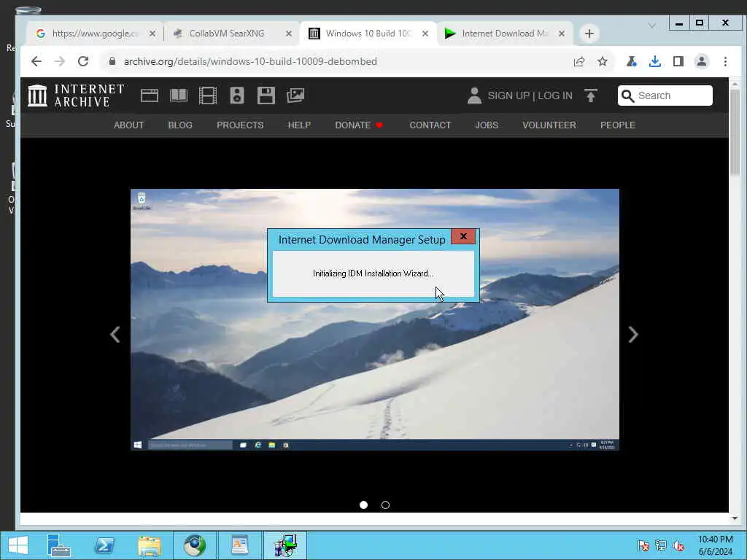Click the address bar URL
Image resolution: width=747 pixels, height=560 pixels.
250,61
